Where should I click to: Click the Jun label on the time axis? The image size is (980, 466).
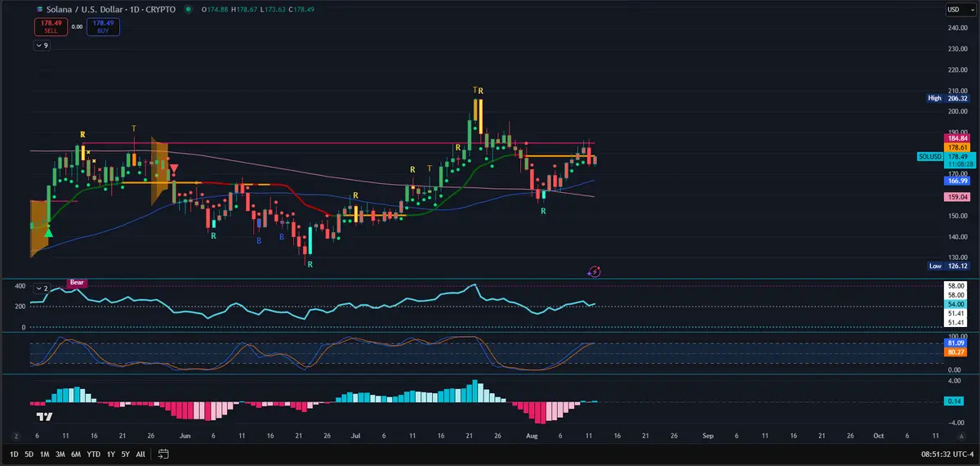[185, 437]
